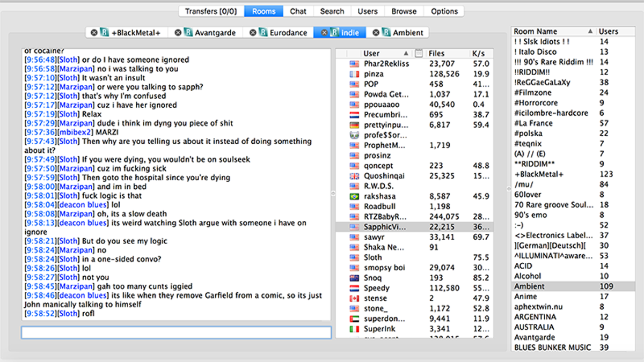Click [Sloth] link in the rofl message
The image size is (644, 362).
[x=68, y=313]
